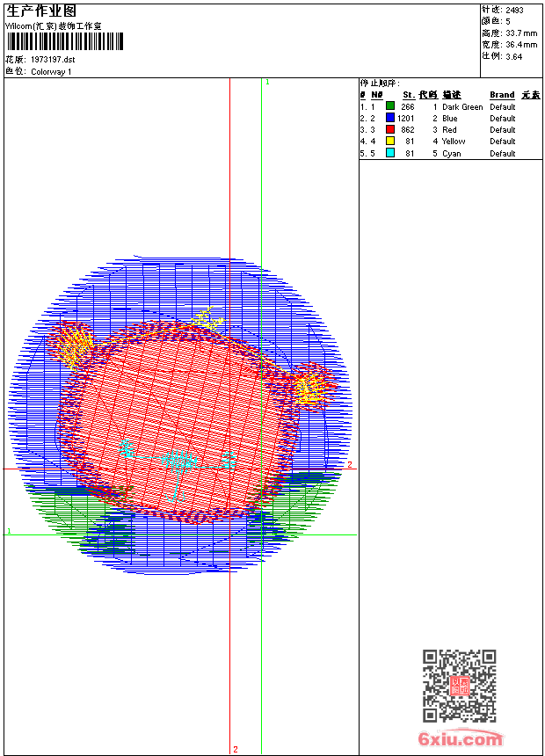
Task: Select the barcode under the studio name
Action: click(65, 41)
